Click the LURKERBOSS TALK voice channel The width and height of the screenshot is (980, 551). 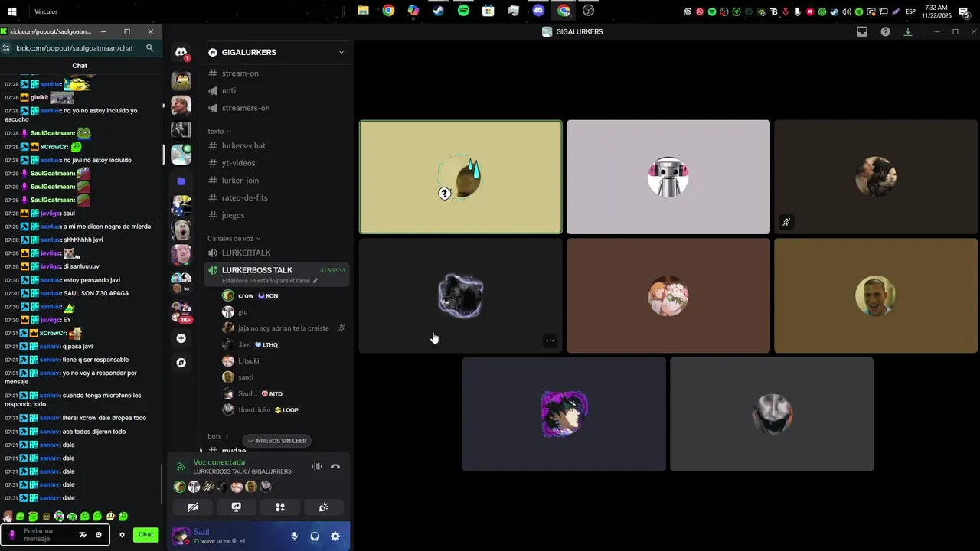[257, 270]
